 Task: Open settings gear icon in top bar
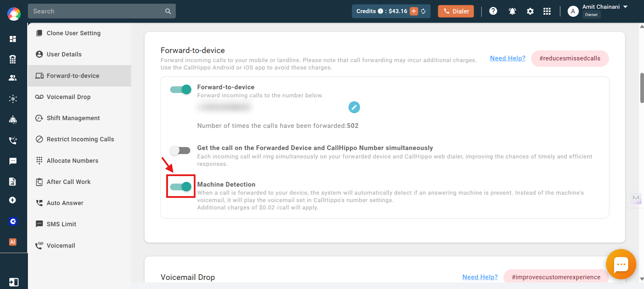tap(530, 11)
